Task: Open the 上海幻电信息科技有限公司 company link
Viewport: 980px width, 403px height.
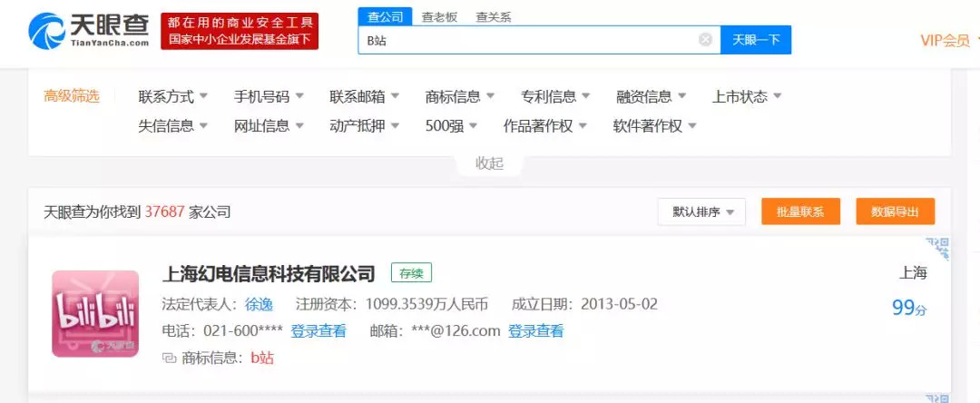Action: (268, 273)
